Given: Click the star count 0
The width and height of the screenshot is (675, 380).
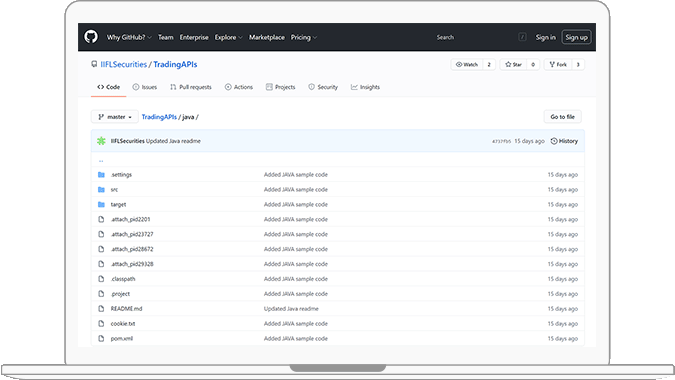Looking at the screenshot, I should pyautogui.click(x=533, y=65).
